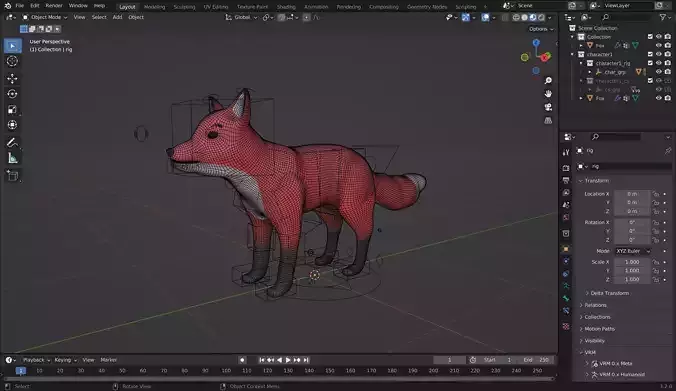Lock the Location X value
The height and width of the screenshot is (391, 676).
pos(656,194)
